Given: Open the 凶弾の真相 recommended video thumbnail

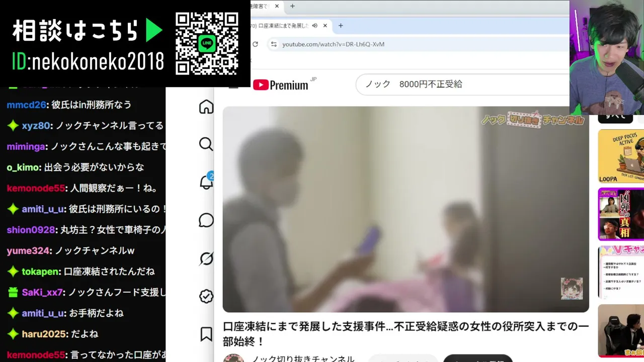Looking at the screenshot, I should 621,214.
